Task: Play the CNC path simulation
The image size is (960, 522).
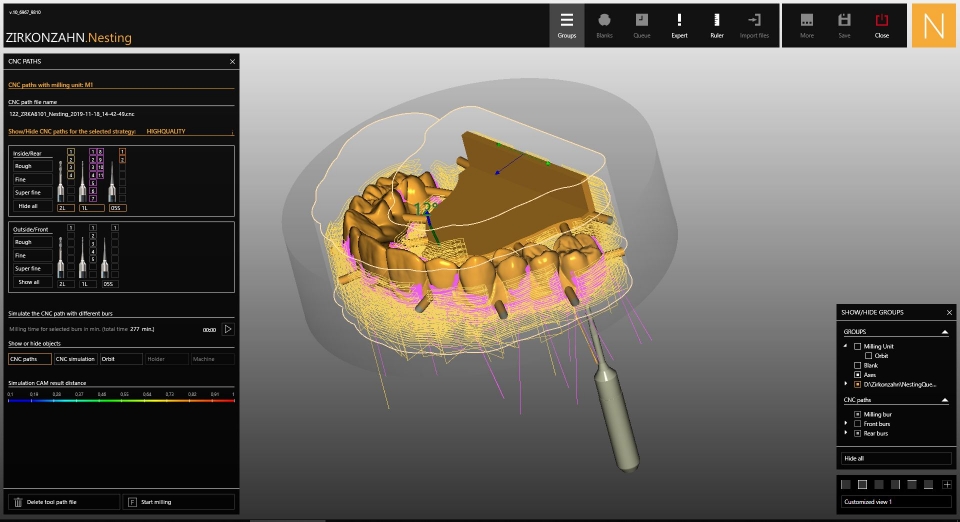Action: 228,329
